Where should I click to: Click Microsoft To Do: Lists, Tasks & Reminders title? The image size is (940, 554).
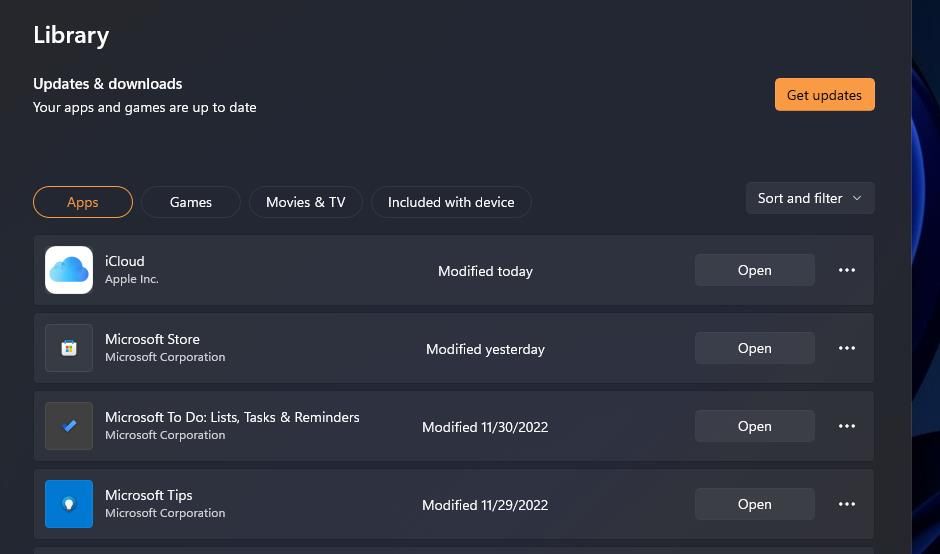tap(232, 417)
